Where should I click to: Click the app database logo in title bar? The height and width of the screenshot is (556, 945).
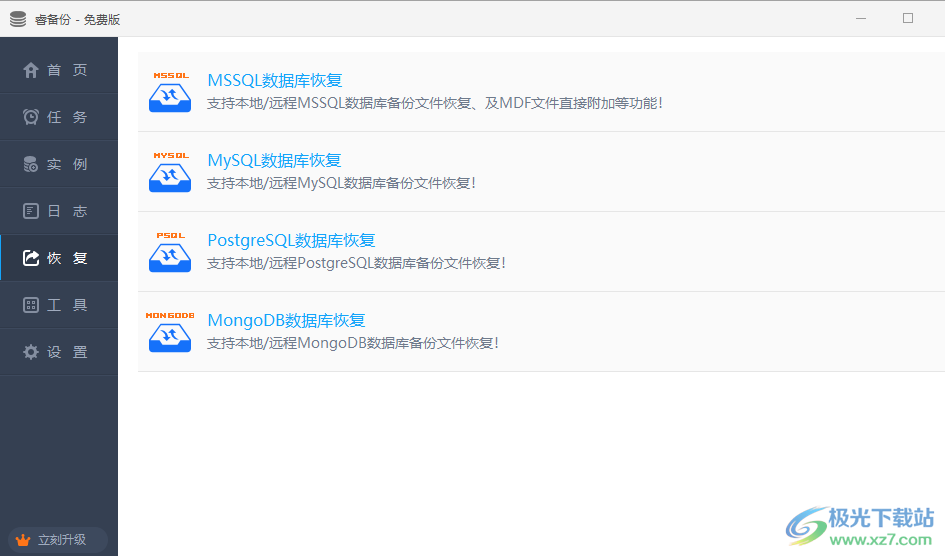pos(18,19)
